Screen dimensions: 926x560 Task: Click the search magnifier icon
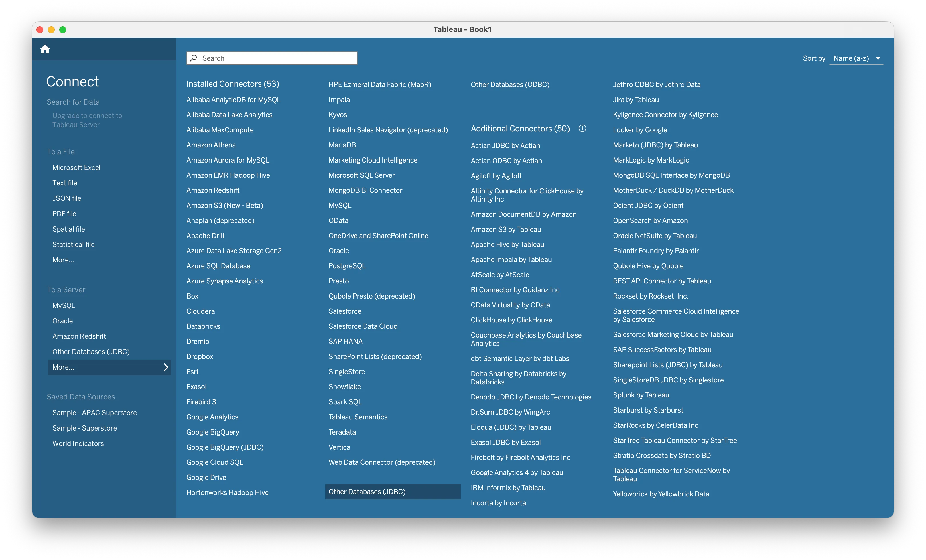coord(194,58)
